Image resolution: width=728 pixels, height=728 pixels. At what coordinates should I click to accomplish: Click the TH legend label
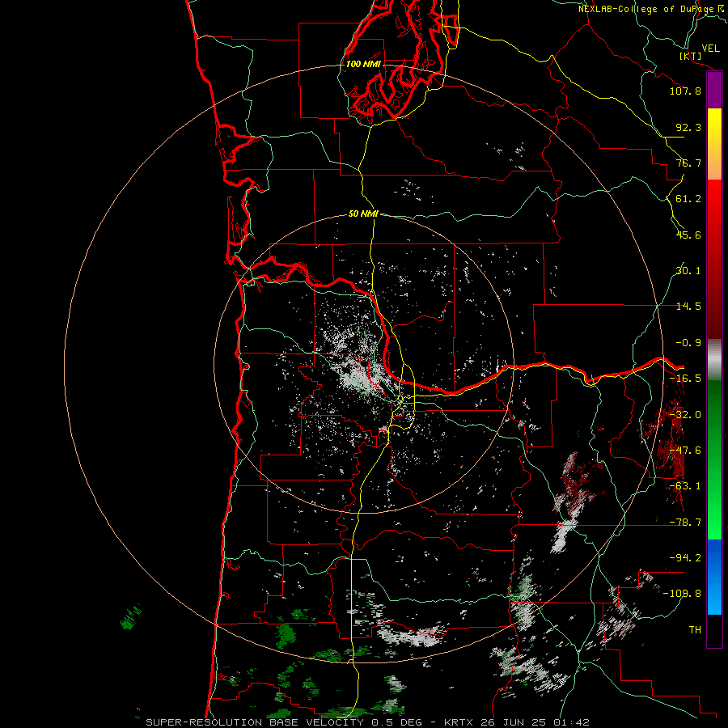[x=695, y=630]
